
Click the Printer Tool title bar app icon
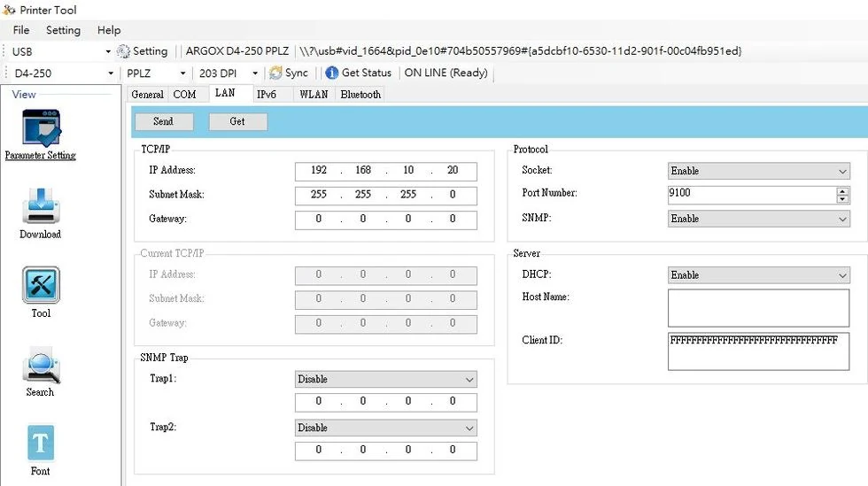pyautogui.click(x=9, y=10)
